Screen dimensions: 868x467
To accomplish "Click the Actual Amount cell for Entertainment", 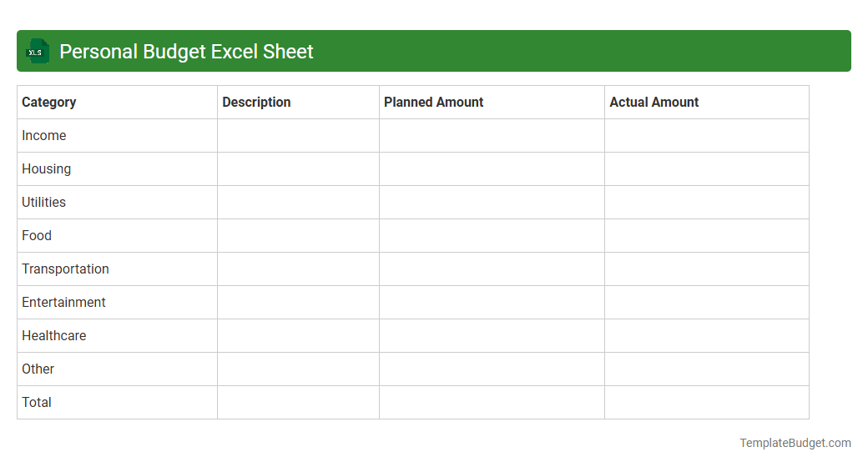I will [707, 302].
